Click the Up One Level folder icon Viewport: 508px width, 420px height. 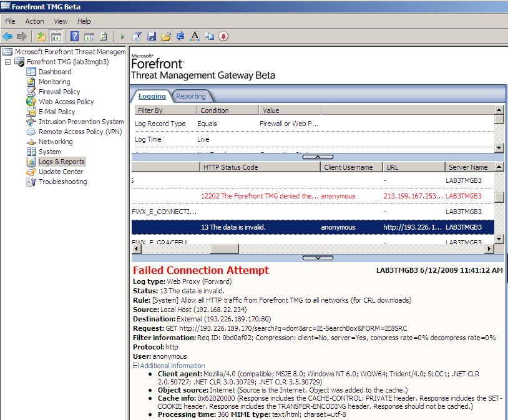click(41, 36)
